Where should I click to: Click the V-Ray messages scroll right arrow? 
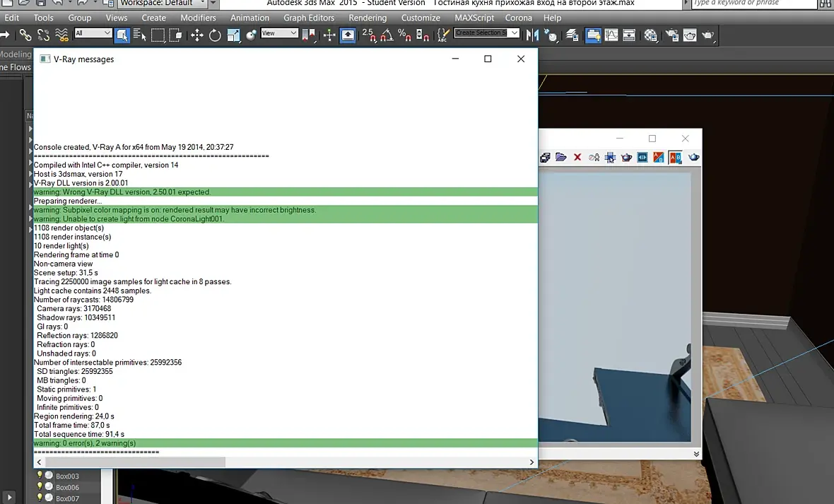(x=531, y=462)
